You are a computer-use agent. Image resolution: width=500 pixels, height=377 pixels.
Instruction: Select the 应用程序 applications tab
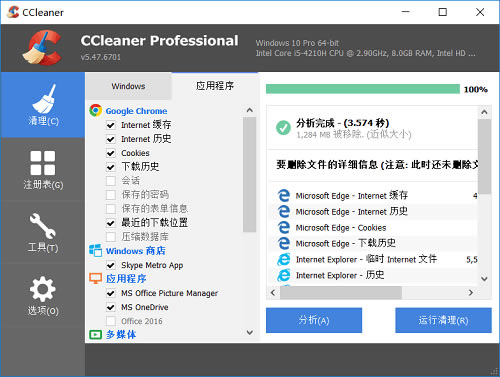215,86
